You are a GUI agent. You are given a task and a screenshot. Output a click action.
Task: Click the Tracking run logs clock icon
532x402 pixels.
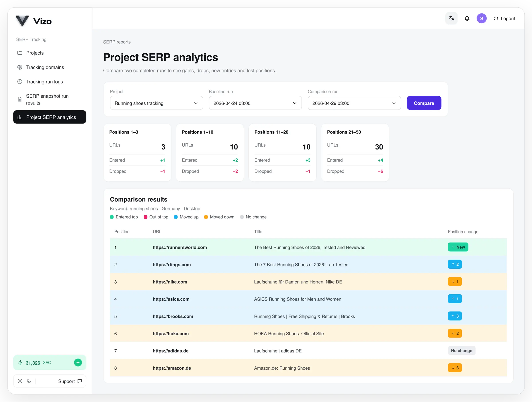coord(20,82)
